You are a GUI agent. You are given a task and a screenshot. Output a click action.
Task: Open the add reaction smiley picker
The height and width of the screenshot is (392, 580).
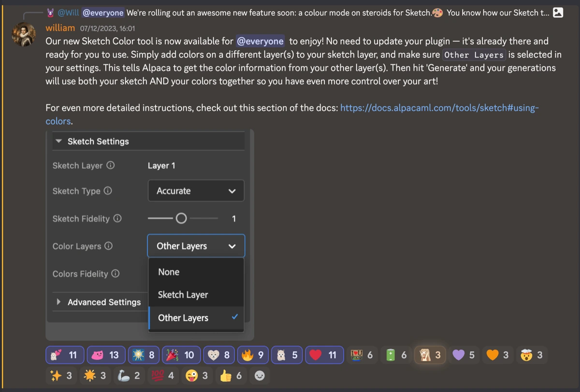260,376
